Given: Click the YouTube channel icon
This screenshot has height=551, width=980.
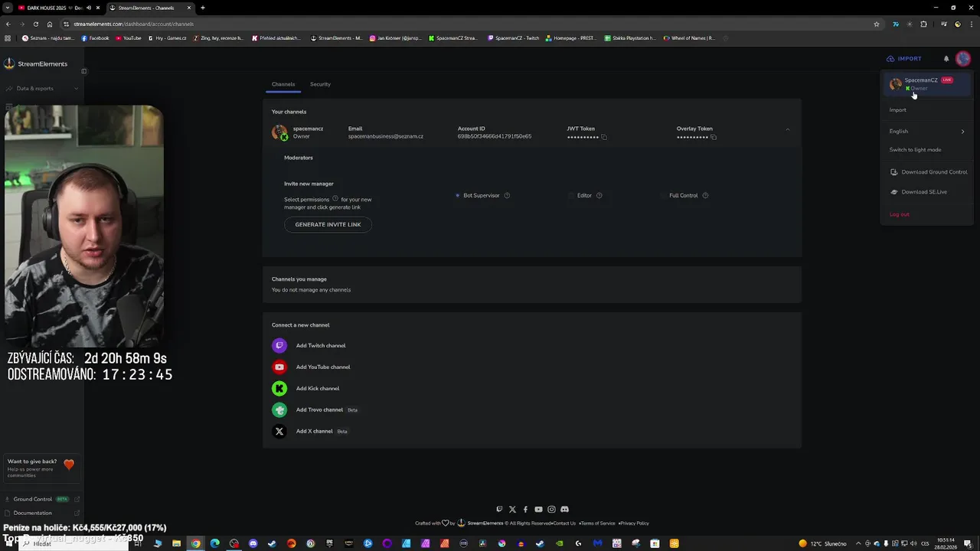Looking at the screenshot, I should (279, 367).
